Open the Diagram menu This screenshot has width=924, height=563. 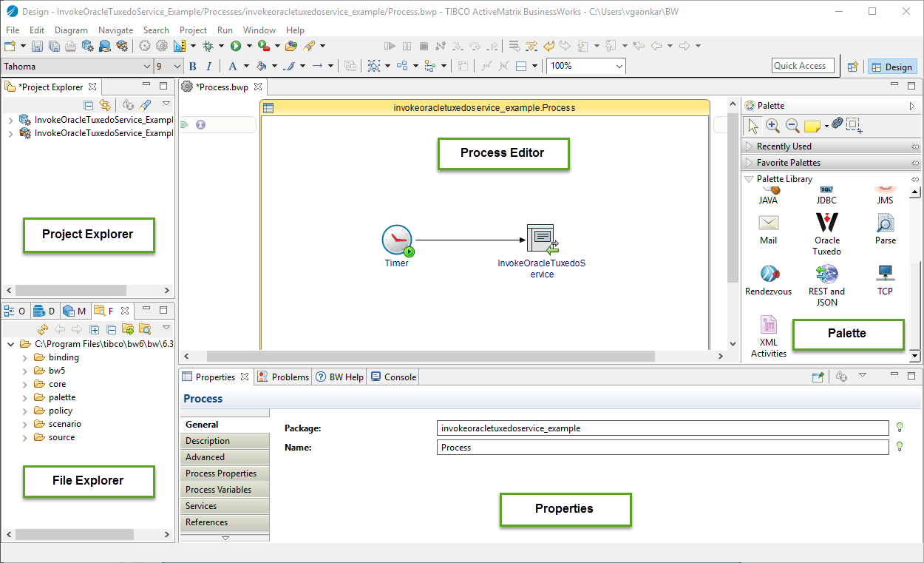click(x=71, y=30)
